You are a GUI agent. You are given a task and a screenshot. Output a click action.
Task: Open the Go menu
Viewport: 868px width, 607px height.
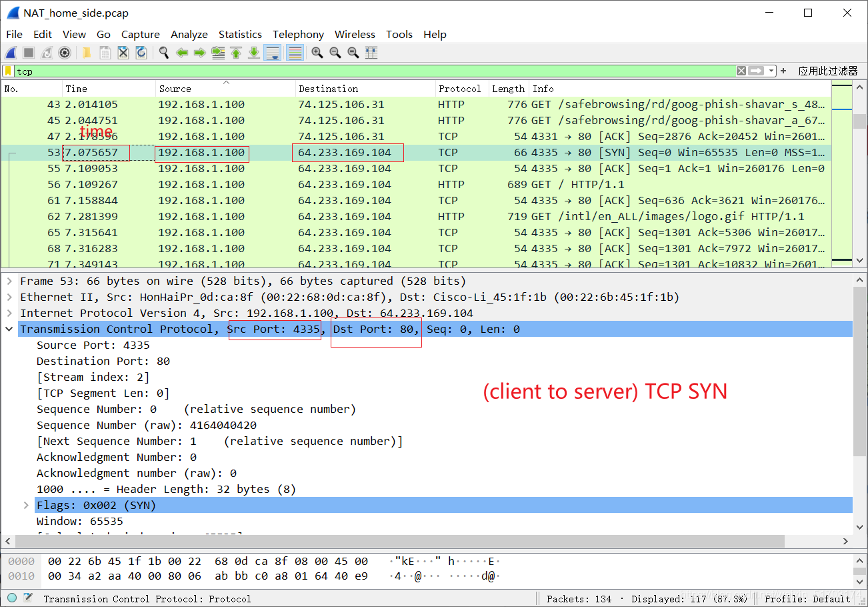point(103,34)
